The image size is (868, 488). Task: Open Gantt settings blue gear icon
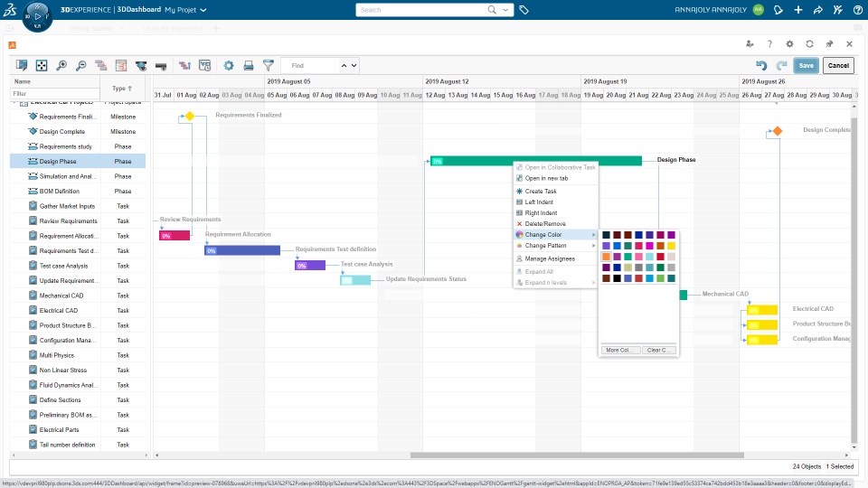click(x=229, y=66)
